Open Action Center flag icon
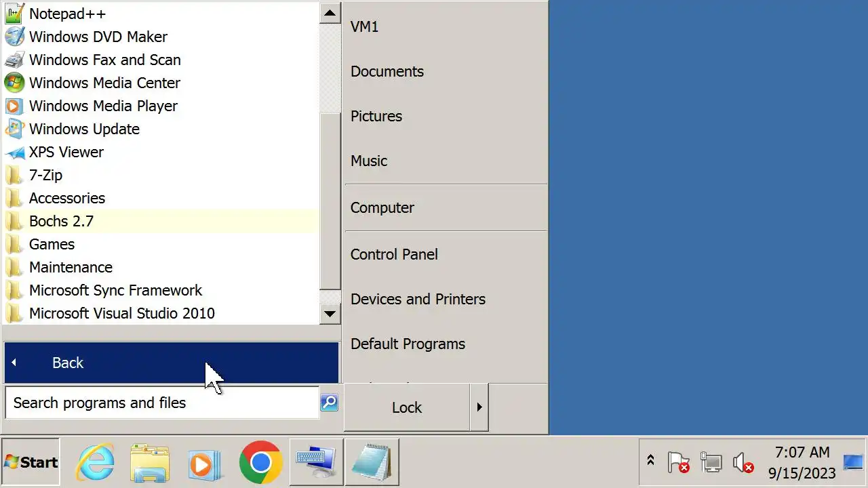Viewport: 868px width, 488px height. (678, 462)
